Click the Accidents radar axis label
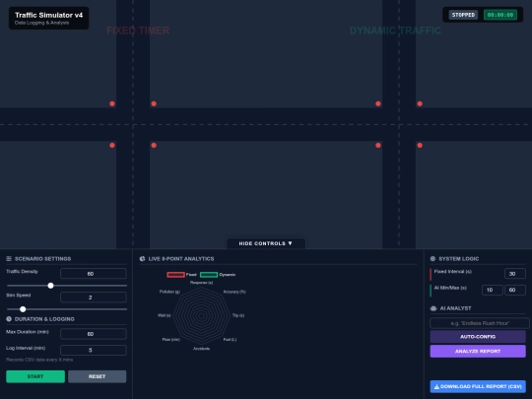 [x=202, y=349]
